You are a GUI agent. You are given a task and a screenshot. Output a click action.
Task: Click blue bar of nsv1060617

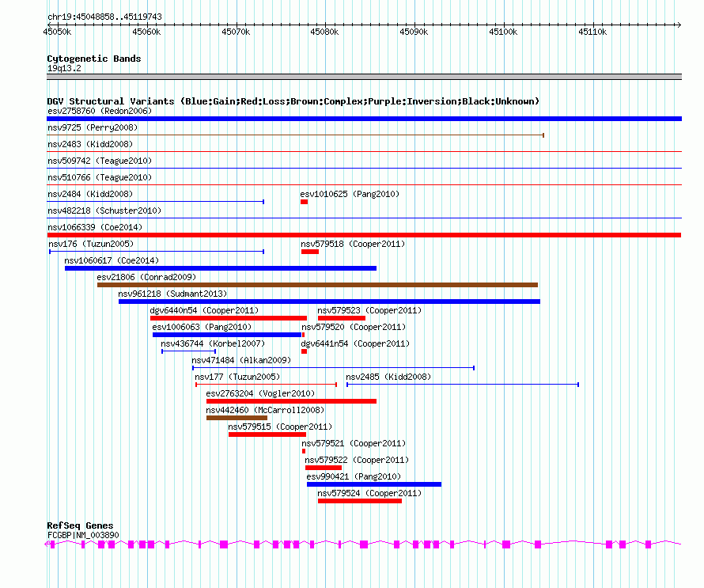click(221, 268)
